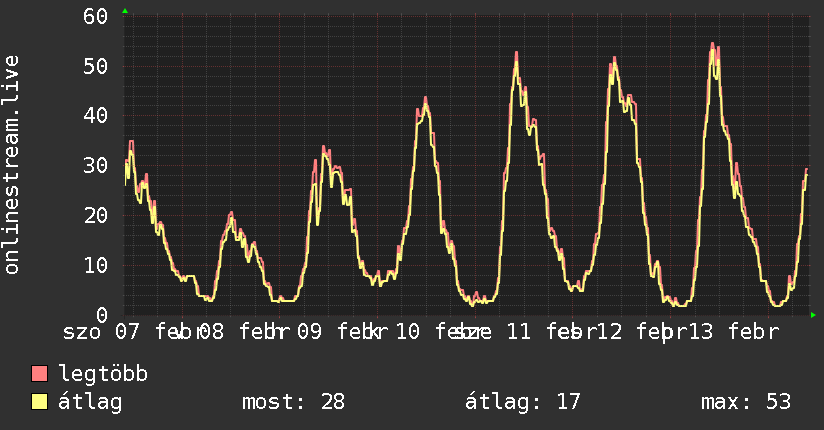
Task: Click the 'szo 07 febr' date label
Action: 131,332
